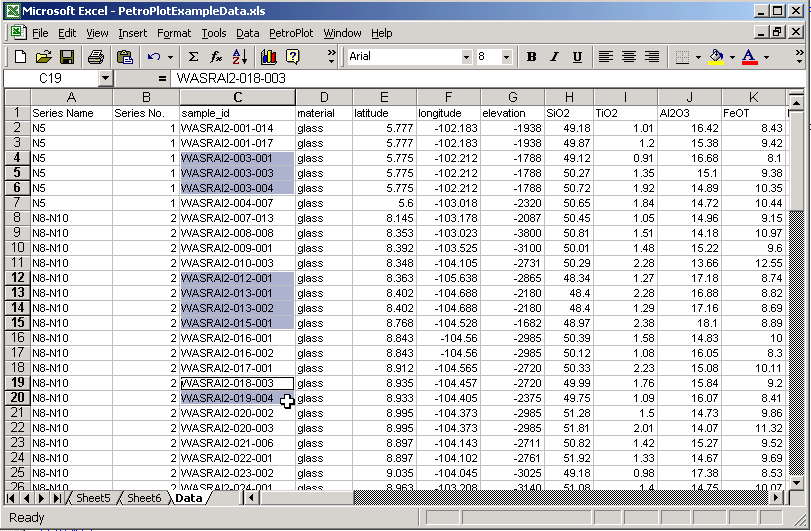The height and width of the screenshot is (531, 811).
Task: Go to previous sheet tab arrow
Action: pyautogui.click(x=26, y=498)
